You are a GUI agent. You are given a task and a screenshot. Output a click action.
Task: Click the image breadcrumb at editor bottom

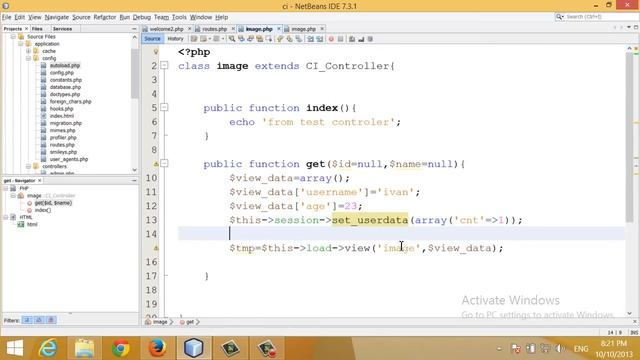point(160,322)
